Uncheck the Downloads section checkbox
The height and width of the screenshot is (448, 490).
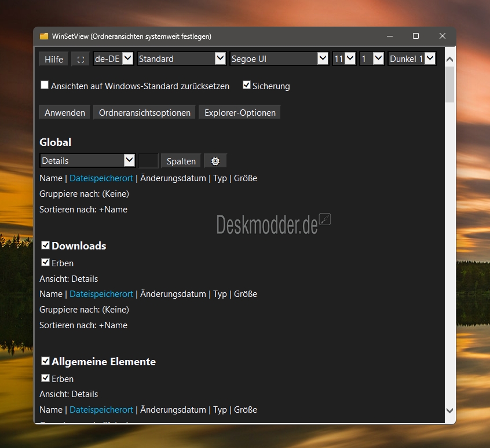45,245
